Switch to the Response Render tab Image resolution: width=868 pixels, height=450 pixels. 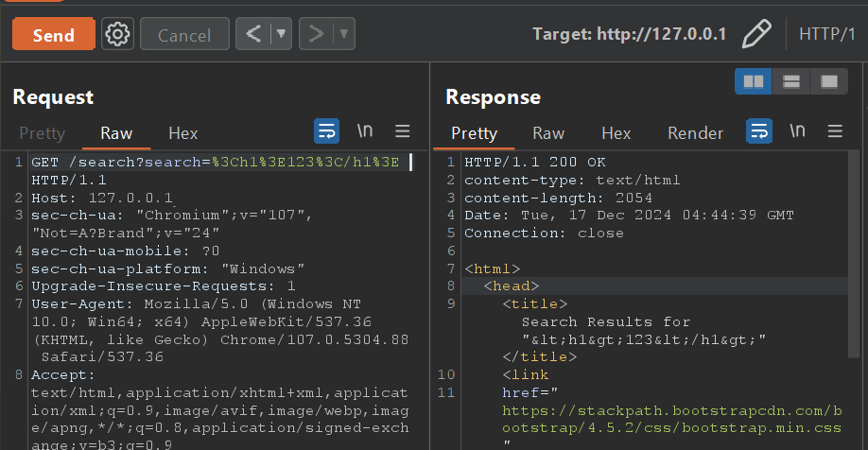click(x=695, y=133)
